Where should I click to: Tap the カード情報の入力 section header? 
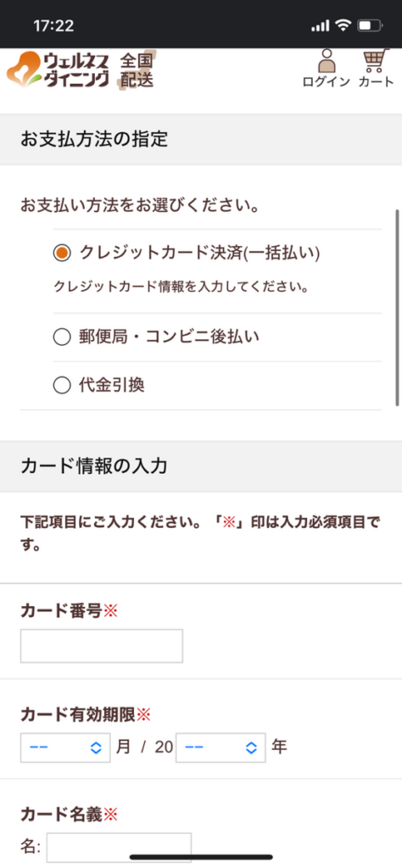pos(201,466)
